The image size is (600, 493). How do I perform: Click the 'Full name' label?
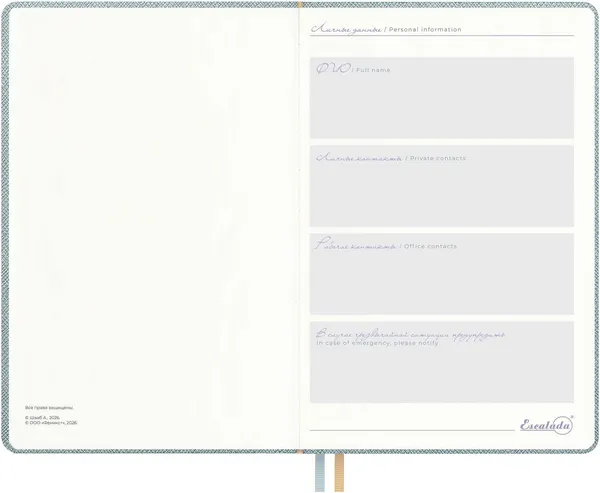373,70
